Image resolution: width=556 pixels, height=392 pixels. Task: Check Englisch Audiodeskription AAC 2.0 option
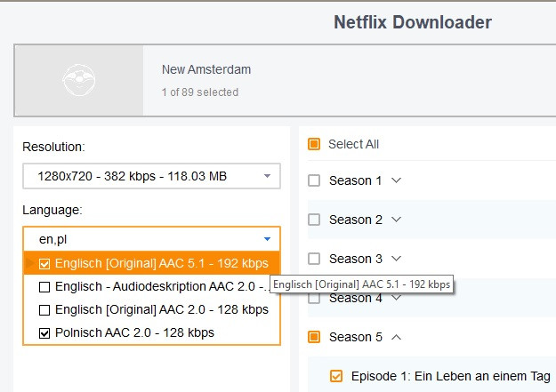point(44,286)
